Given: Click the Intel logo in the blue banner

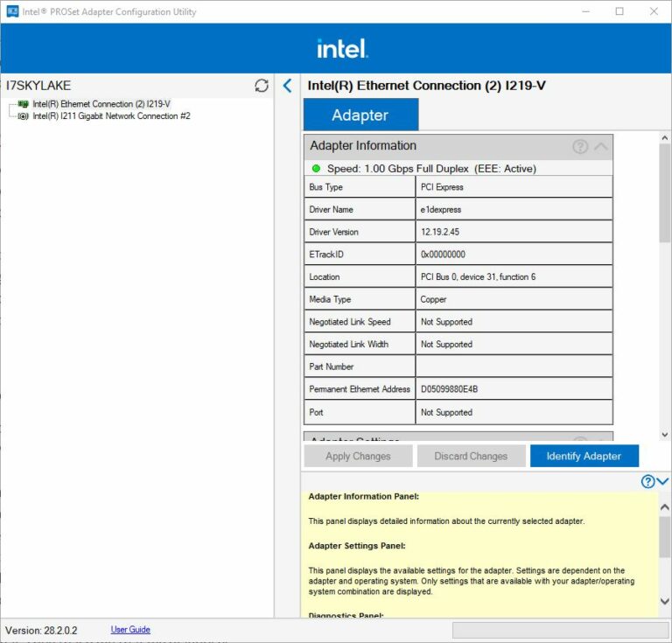Looking at the screenshot, I should pyautogui.click(x=342, y=48).
